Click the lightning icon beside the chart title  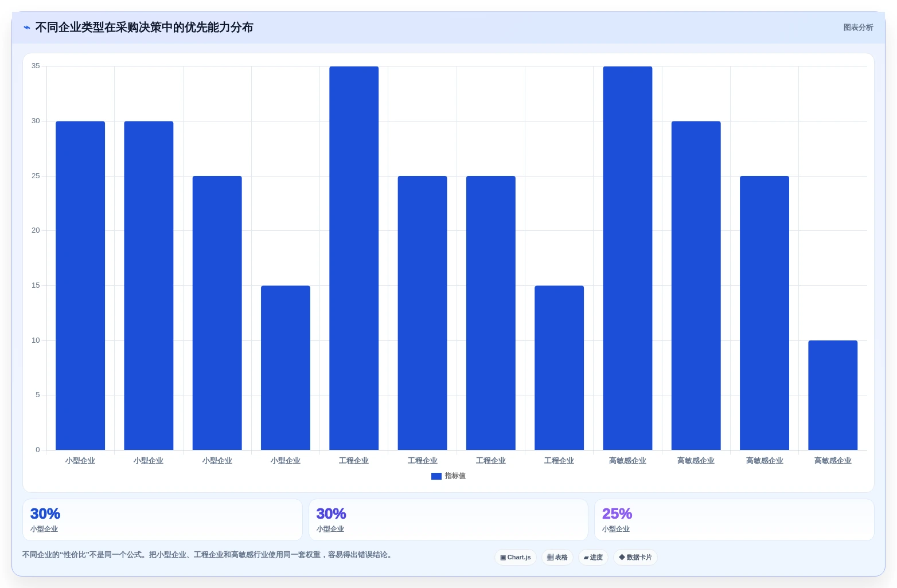click(x=26, y=28)
